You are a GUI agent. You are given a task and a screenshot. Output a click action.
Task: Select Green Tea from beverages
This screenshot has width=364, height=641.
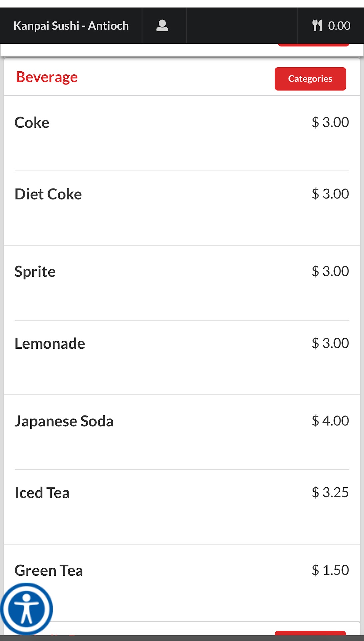pos(49,571)
